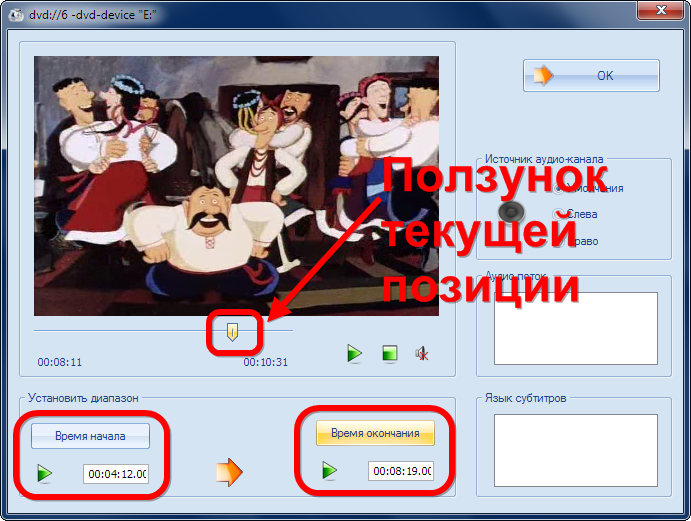Click the Аудио поток list box
Image resolution: width=691 pixels, height=521 pixels.
576,328
